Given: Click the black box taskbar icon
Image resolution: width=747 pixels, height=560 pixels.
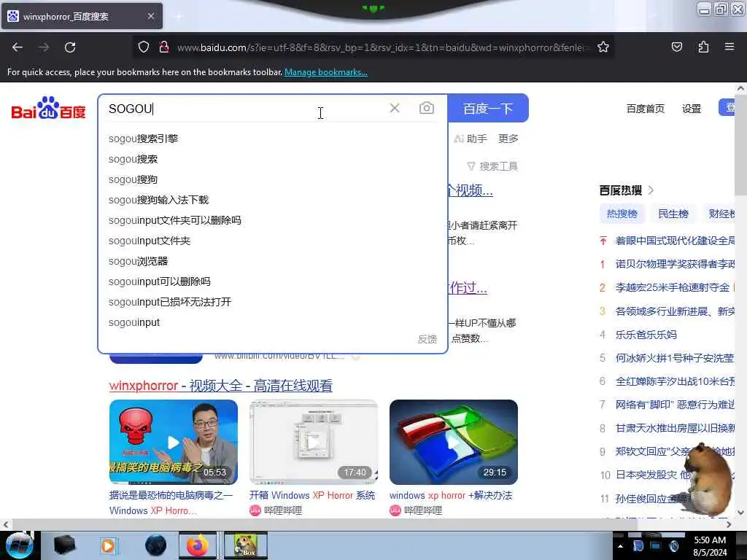Looking at the screenshot, I should 65,545.
